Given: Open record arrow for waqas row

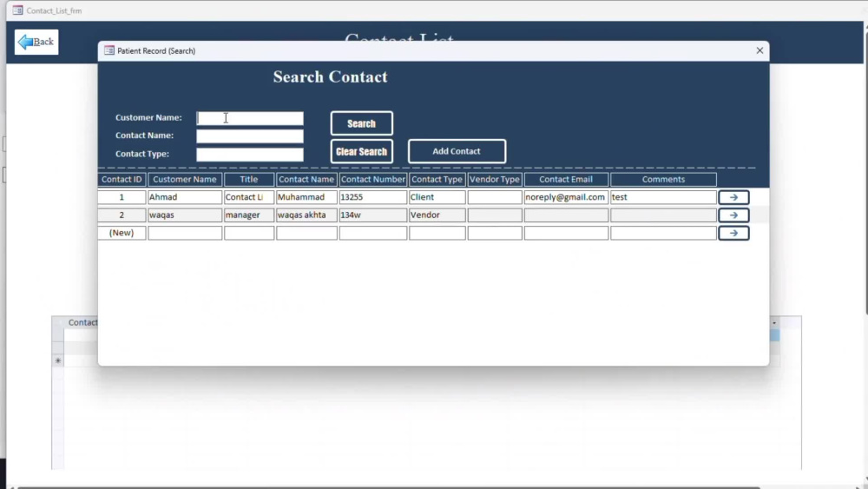Looking at the screenshot, I should pos(733,215).
